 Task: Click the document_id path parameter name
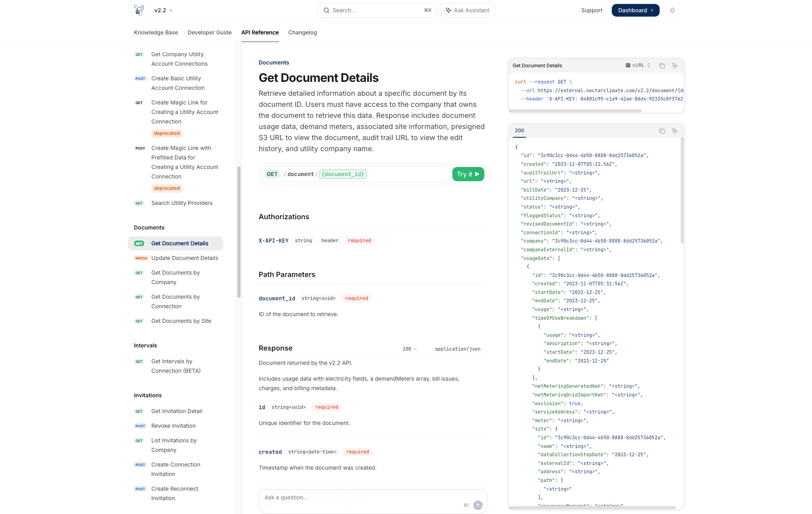coord(277,298)
